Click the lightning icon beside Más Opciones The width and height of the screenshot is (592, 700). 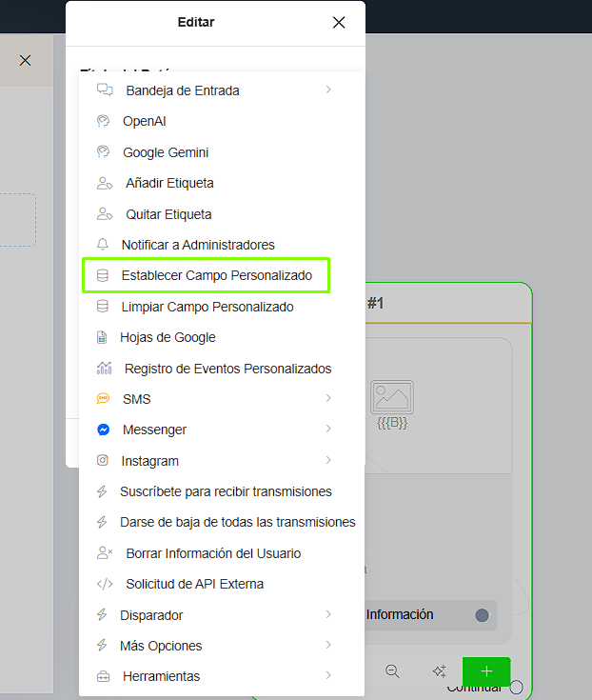click(x=102, y=645)
